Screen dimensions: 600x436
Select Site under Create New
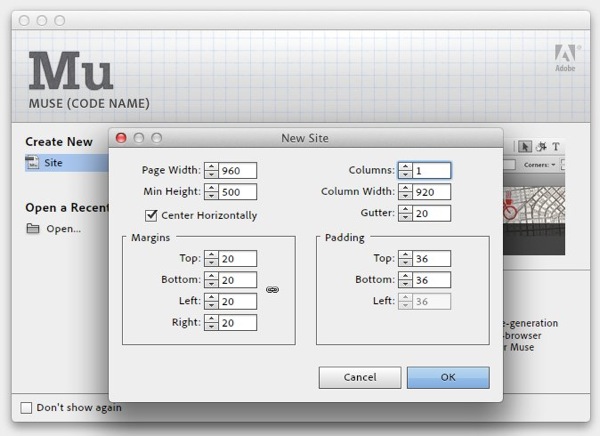click(67, 163)
